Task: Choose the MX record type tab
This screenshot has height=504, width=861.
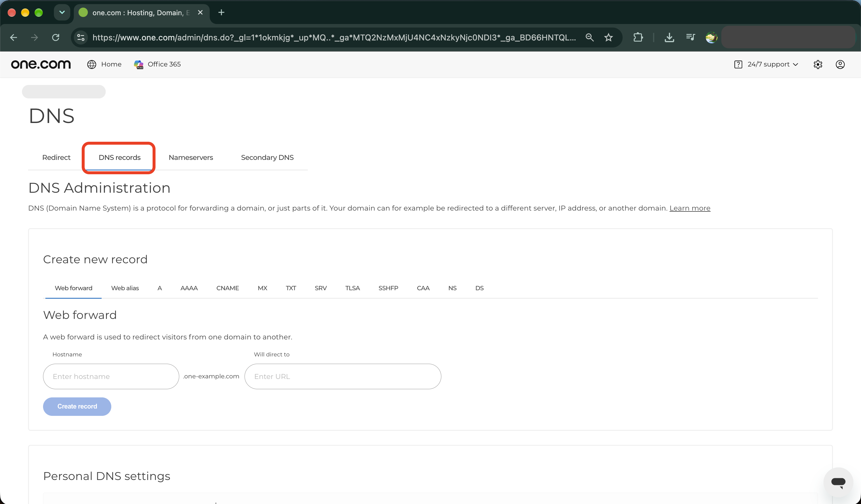Action: point(262,288)
